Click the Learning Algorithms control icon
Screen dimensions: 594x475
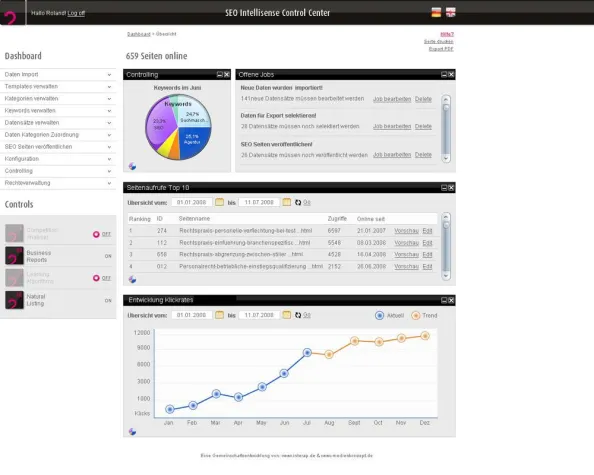[14, 278]
